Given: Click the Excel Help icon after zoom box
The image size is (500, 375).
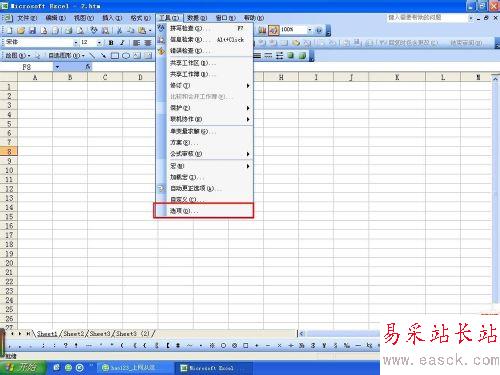Looking at the screenshot, I should point(319,31).
